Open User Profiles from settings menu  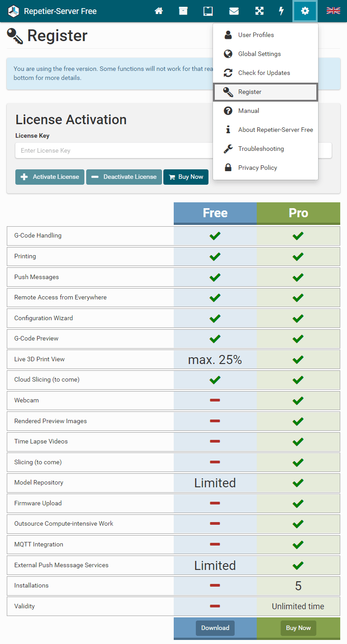(x=256, y=35)
